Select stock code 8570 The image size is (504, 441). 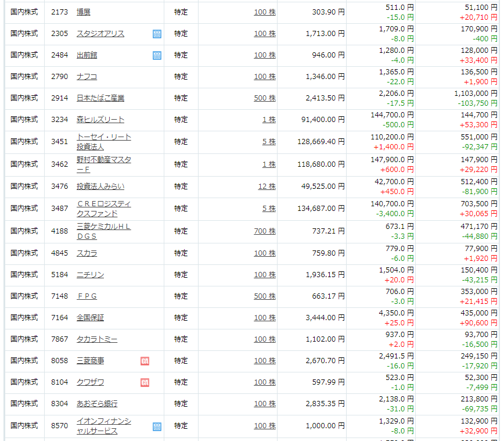click(59, 426)
